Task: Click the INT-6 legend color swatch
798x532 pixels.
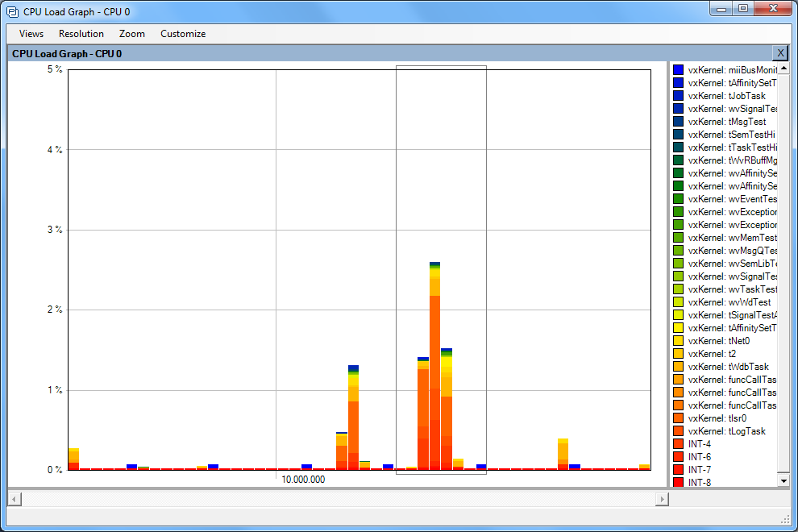Action: (x=678, y=457)
